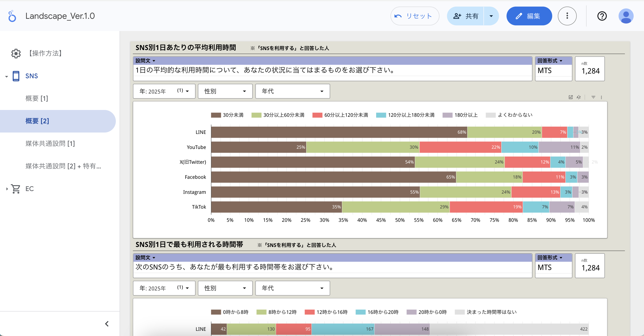The image size is (644, 336).
Task: Open the first 性別 dropdown
Action: coord(225,91)
